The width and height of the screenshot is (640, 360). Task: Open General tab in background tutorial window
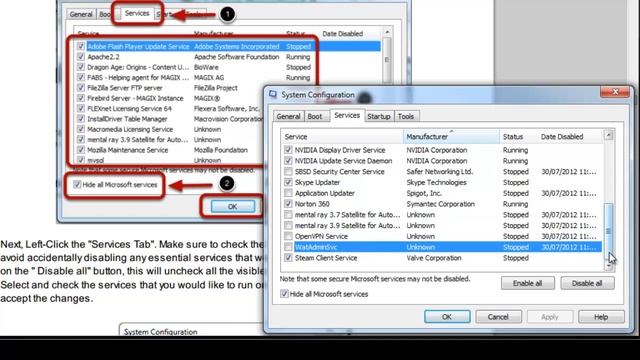[x=81, y=14]
